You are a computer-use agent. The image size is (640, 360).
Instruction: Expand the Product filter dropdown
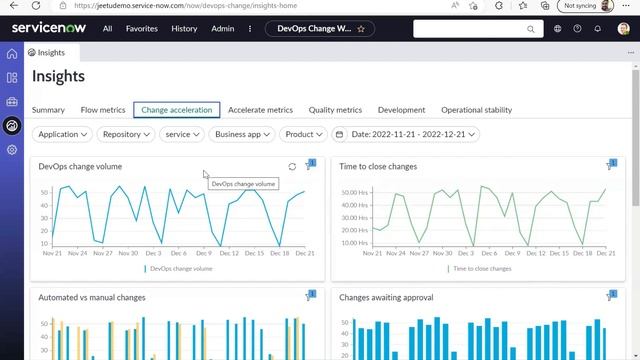coord(304,134)
